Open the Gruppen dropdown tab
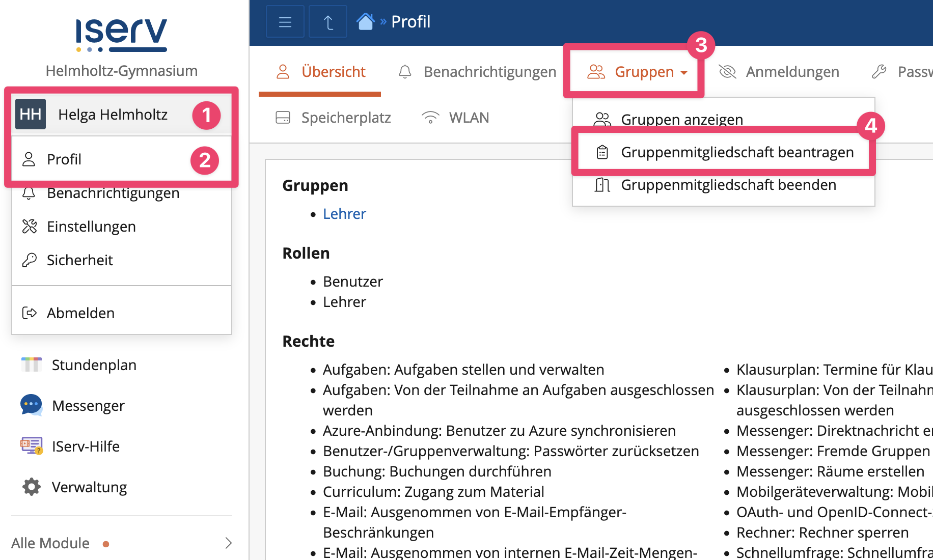 click(637, 72)
